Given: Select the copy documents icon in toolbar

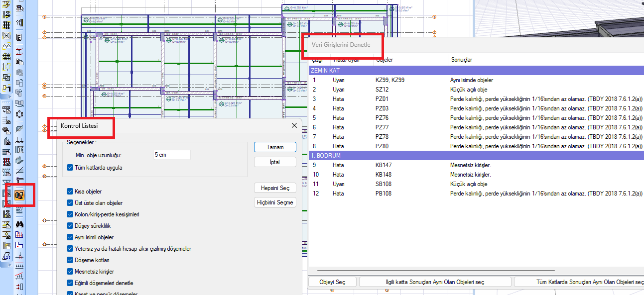Looking at the screenshot, I should coord(20,62).
